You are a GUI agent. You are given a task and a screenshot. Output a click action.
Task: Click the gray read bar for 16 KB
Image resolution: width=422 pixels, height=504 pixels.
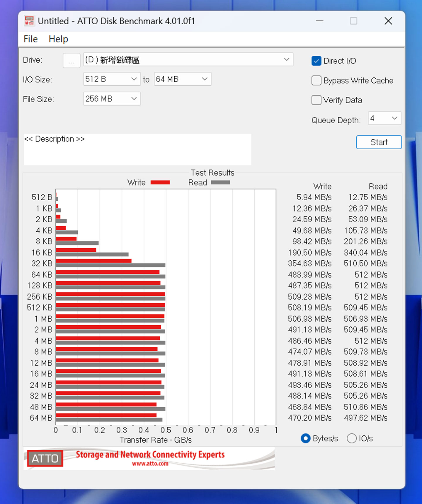[x=92, y=254]
